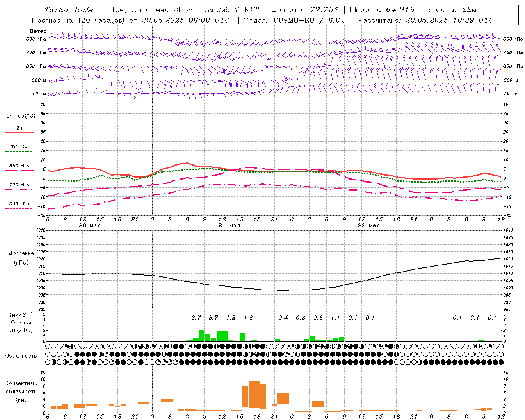Click the computed time Рассчитано: 20.05.2025 10:39 UTC
The image size is (525, 420).
tap(426, 20)
